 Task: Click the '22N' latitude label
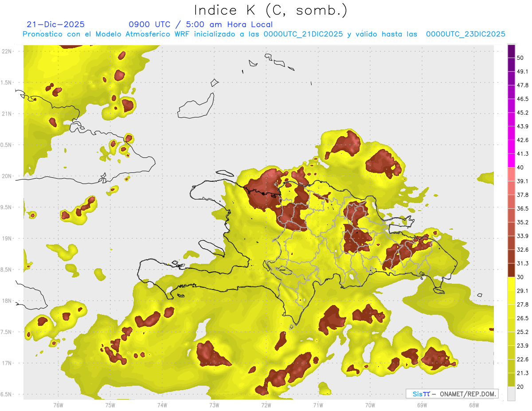click(7, 51)
